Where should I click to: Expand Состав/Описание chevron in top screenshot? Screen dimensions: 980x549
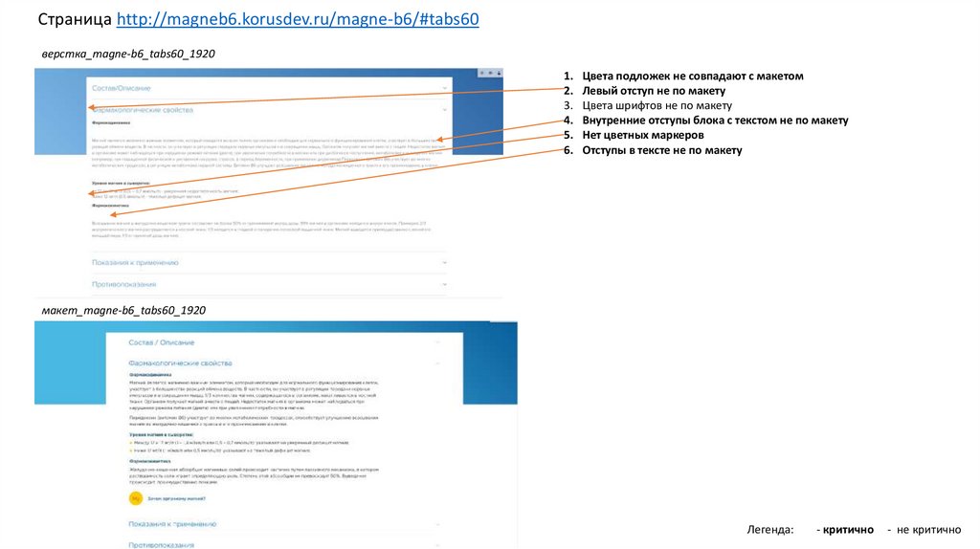coord(445,88)
